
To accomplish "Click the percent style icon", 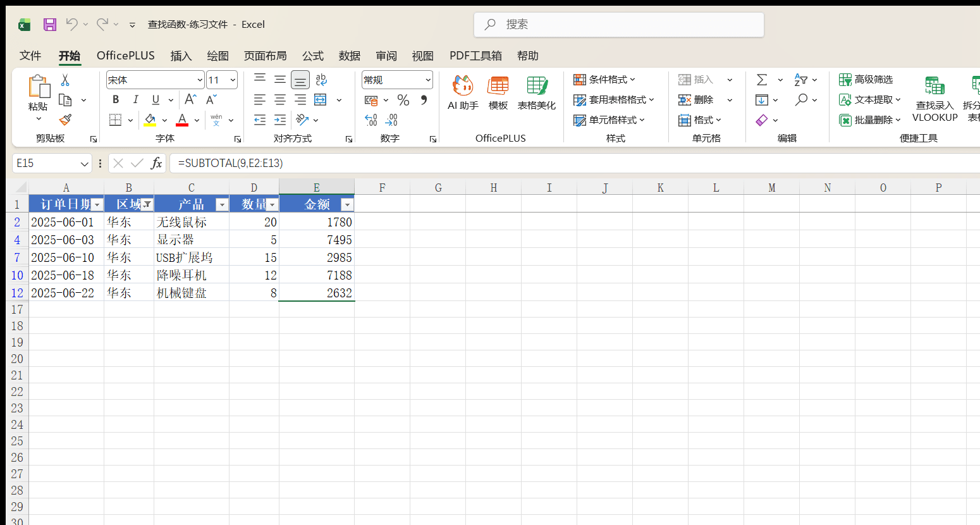I will click(403, 100).
